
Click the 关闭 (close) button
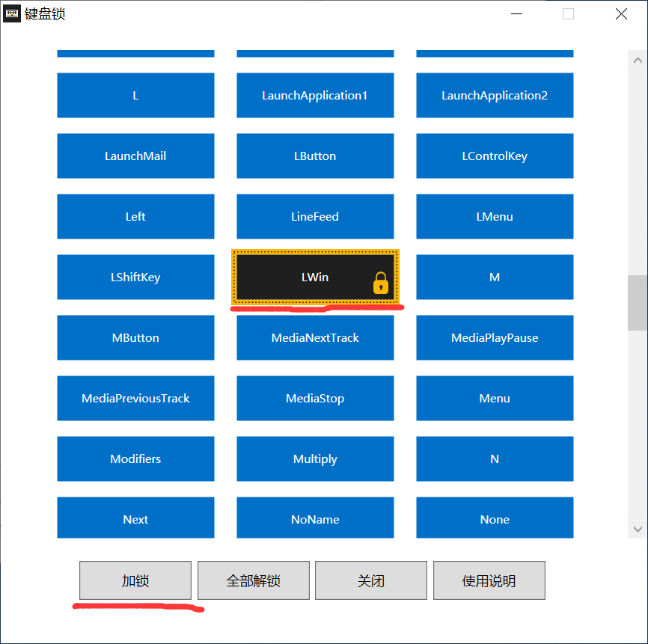371,580
